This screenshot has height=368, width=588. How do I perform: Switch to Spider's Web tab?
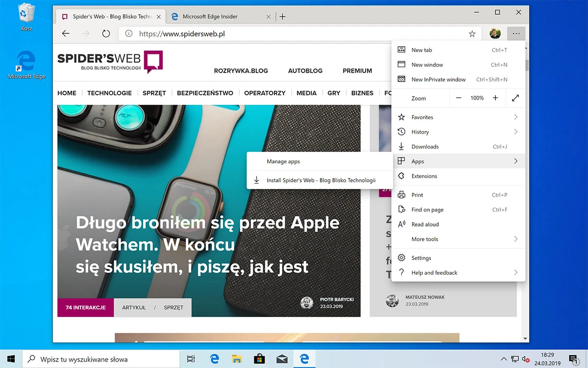tap(110, 17)
